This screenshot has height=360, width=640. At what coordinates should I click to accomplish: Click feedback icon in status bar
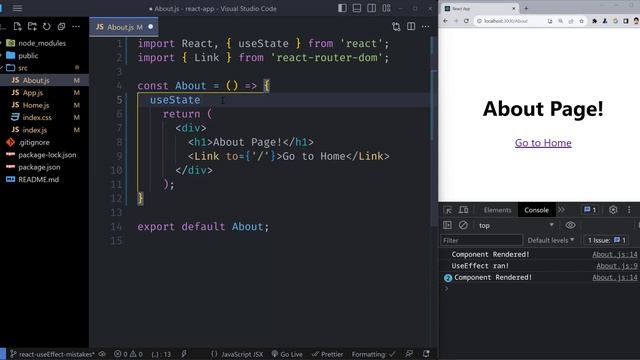pos(409,354)
